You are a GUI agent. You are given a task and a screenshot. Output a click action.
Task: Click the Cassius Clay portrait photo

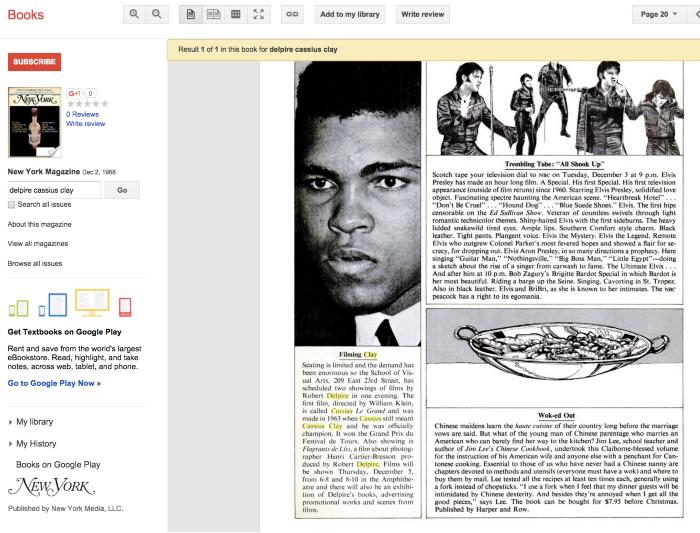point(358,204)
